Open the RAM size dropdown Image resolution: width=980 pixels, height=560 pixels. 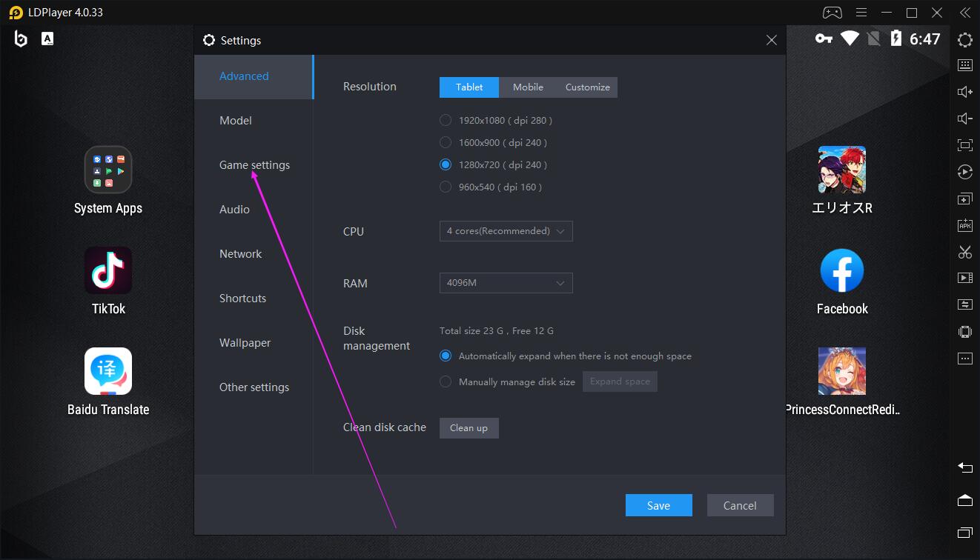506,283
